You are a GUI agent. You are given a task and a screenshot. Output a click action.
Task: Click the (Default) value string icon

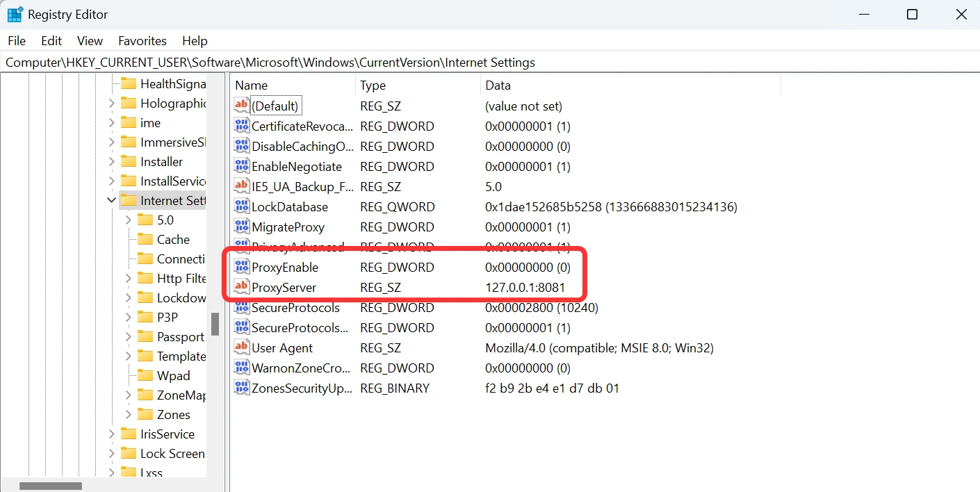[x=241, y=106]
